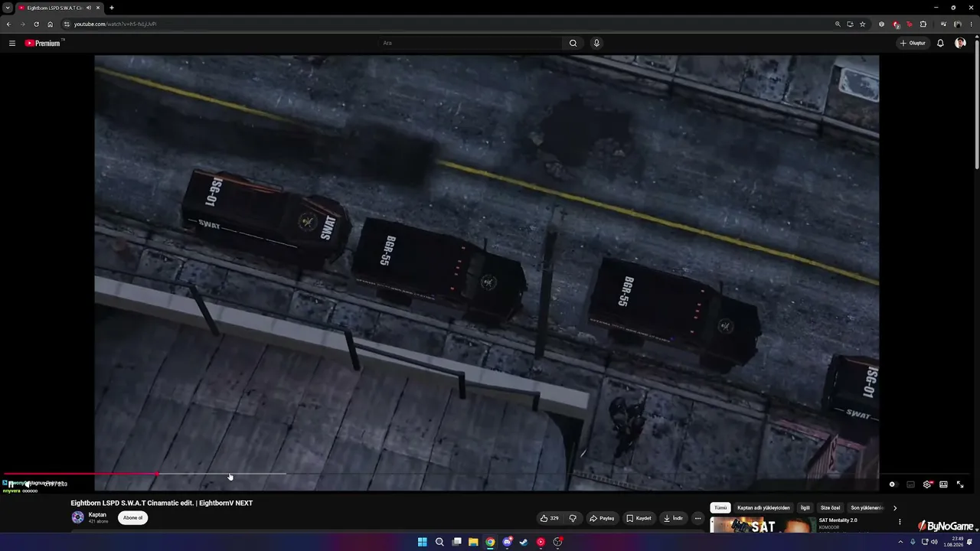Pause the video playback

click(11, 484)
